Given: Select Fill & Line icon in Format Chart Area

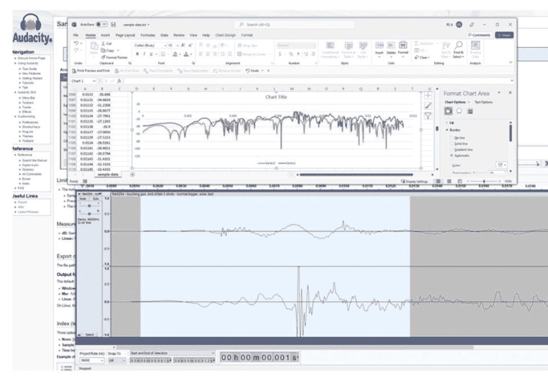Looking at the screenshot, I should click(448, 111).
